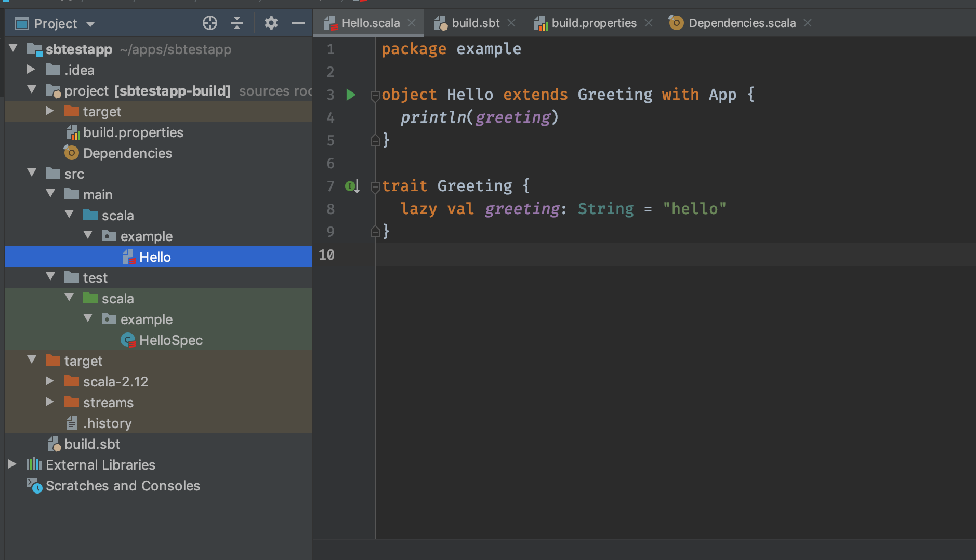Click the green test scala folder icon
Image resolution: width=976 pixels, height=560 pixels.
pos(90,298)
